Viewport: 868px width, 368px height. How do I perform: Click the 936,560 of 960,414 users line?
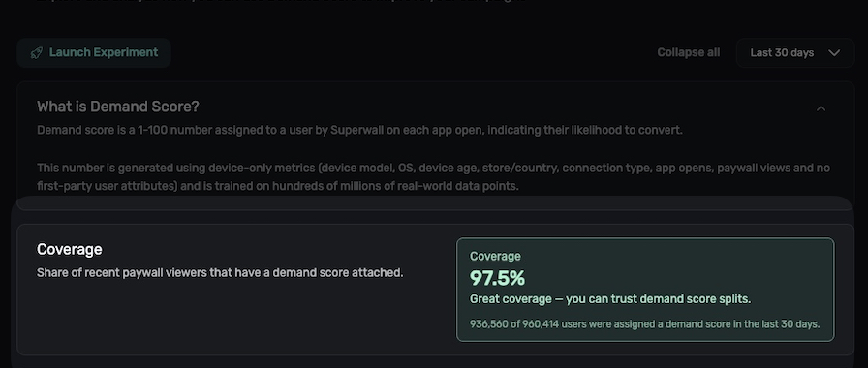click(x=644, y=324)
